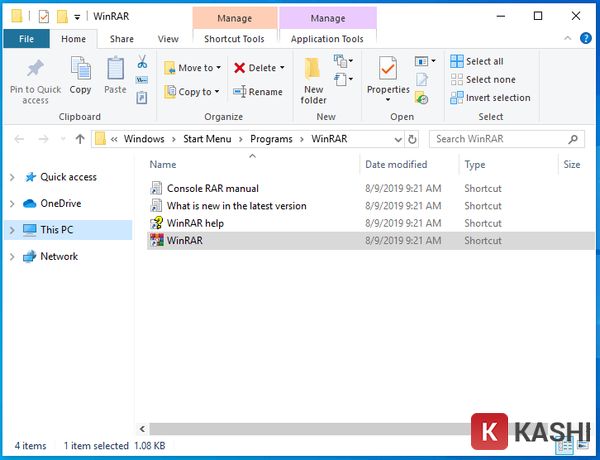Expand the Network tree node
This screenshot has height=460, width=600.
12,256
